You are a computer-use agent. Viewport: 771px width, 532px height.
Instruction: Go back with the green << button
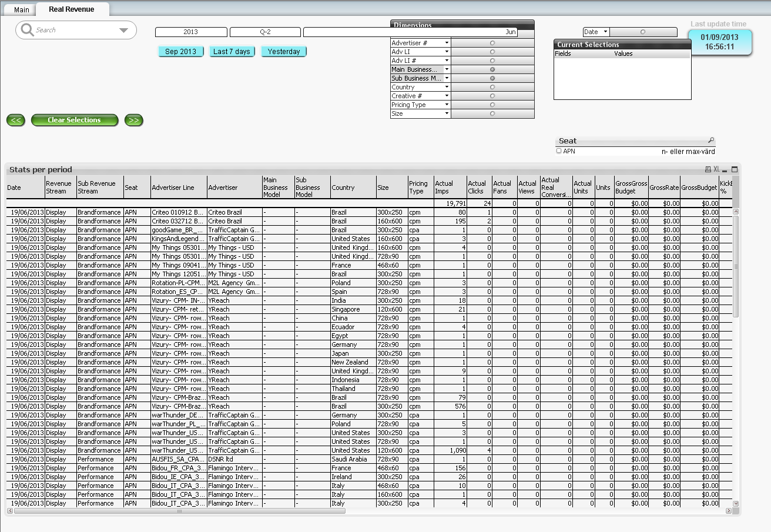(x=16, y=120)
